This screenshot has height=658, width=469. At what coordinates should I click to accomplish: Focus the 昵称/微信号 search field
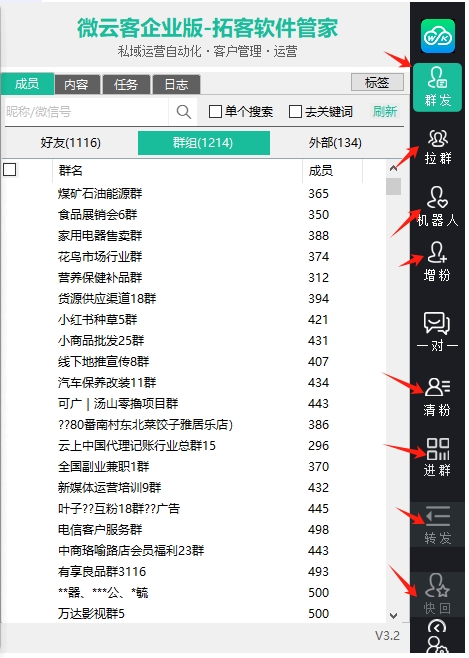click(86, 112)
